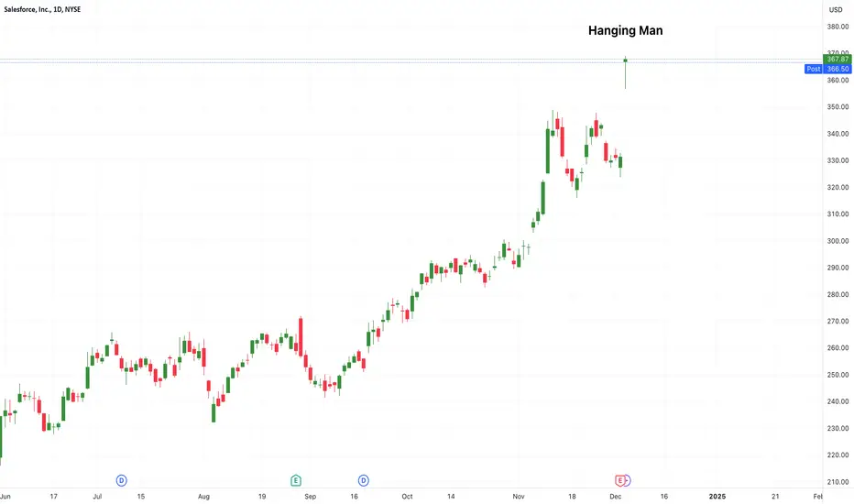Click the Oct label on time axis

(407, 497)
